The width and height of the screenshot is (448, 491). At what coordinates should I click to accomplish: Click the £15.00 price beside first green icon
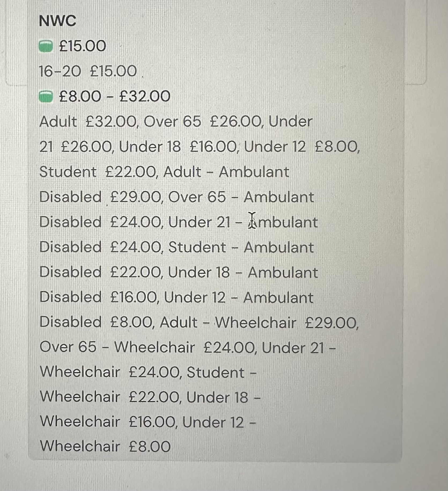(x=83, y=46)
